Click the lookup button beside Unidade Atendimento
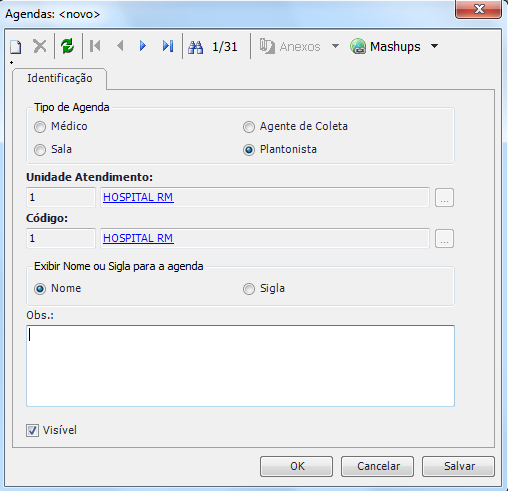The height and width of the screenshot is (491, 508). [444, 198]
